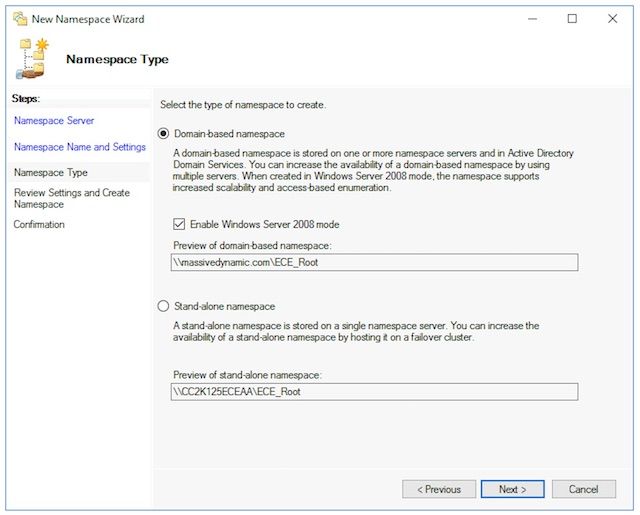Open the Namespace Name and Settings step

(80, 147)
